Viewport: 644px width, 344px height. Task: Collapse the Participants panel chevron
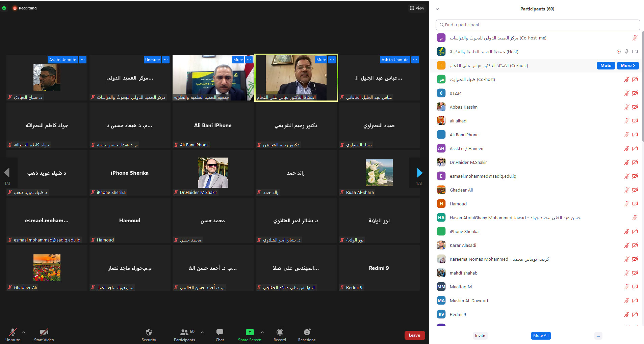[437, 9]
